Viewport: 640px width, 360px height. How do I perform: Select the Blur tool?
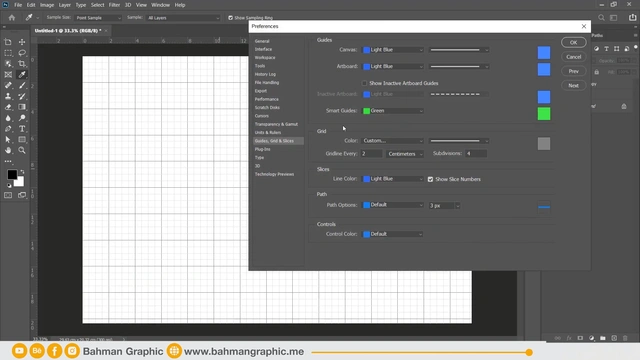click(8, 118)
